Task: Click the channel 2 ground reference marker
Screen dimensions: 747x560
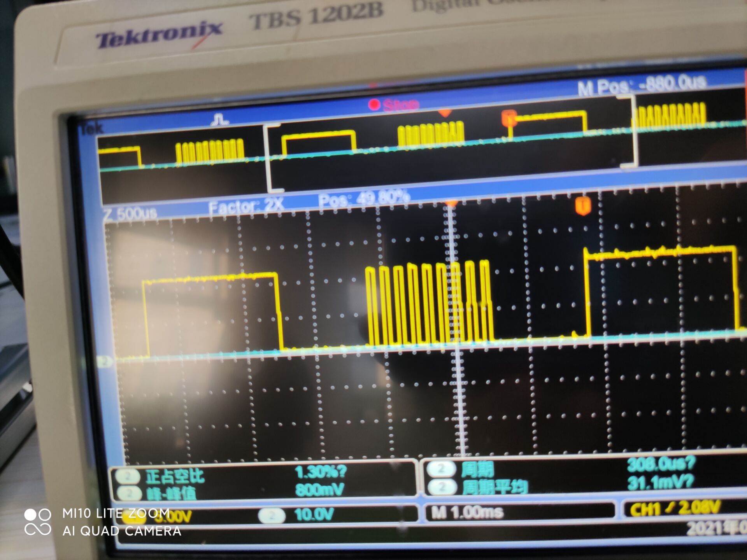Action: (104, 361)
